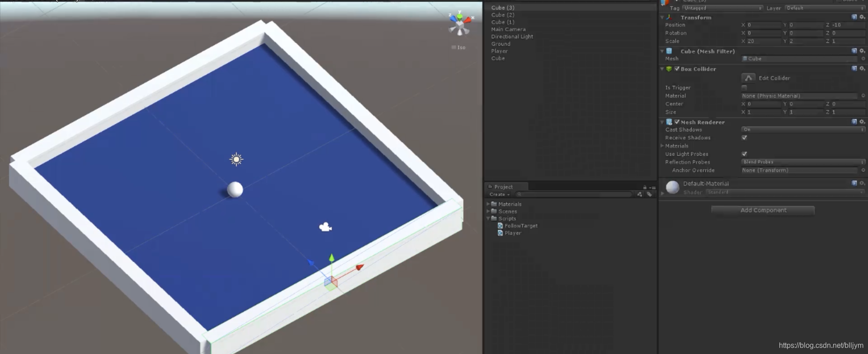Screen dimensions: 868x354
Task: Click the scene orientation gizmo
Action: [460, 24]
